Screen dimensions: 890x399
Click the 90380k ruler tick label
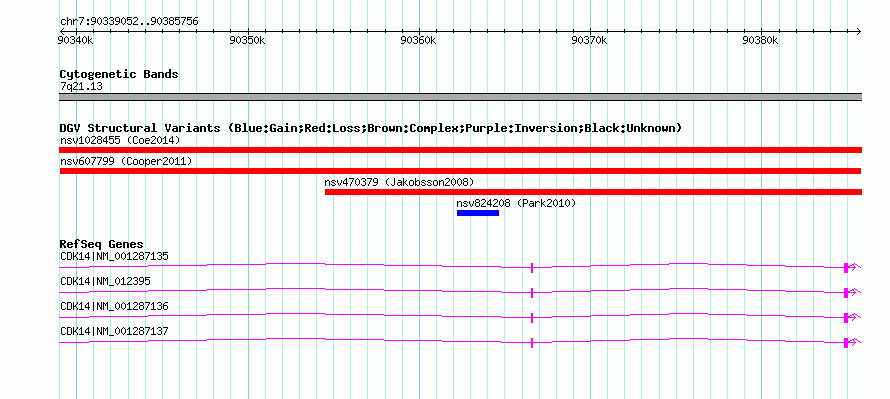(761, 40)
